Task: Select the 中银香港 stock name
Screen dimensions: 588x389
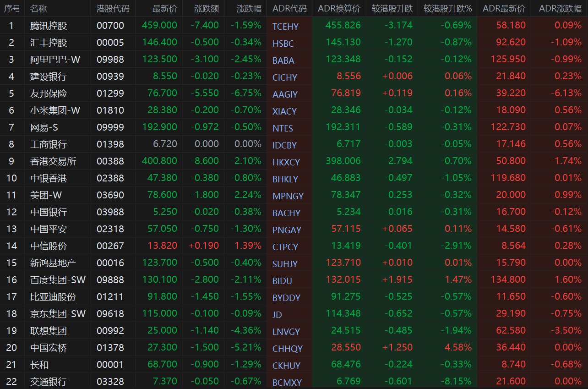Action: 49,178
